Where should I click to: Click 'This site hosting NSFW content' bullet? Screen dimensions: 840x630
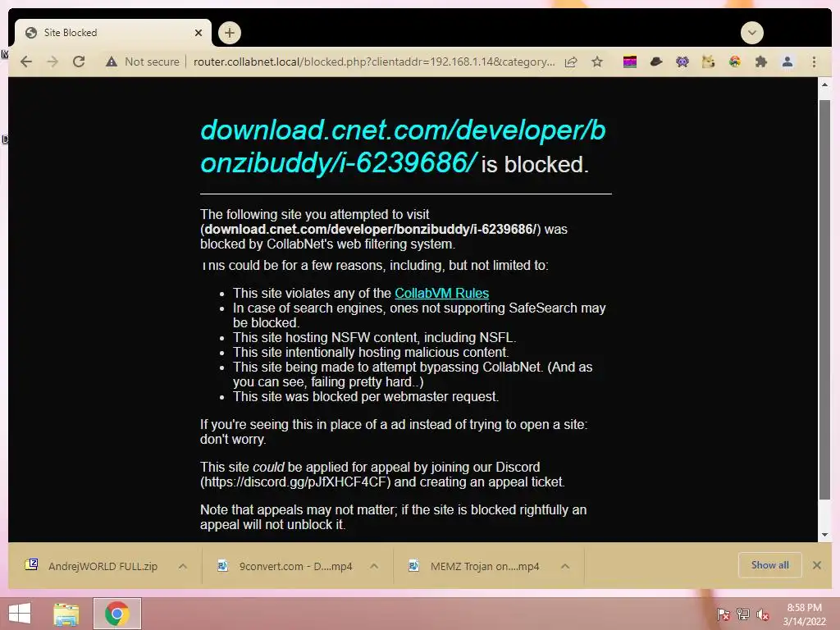pyautogui.click(x=374, y=337)
